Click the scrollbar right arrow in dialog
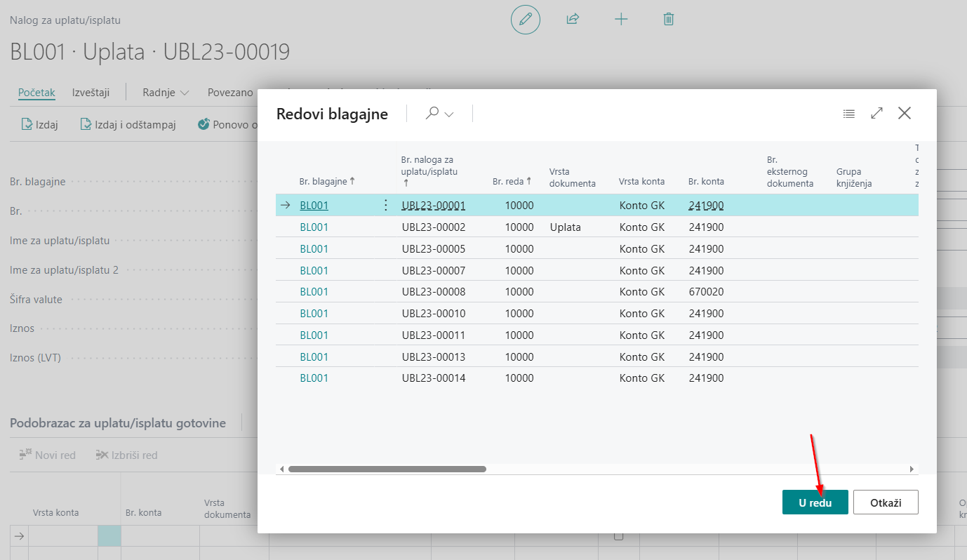 912,469
